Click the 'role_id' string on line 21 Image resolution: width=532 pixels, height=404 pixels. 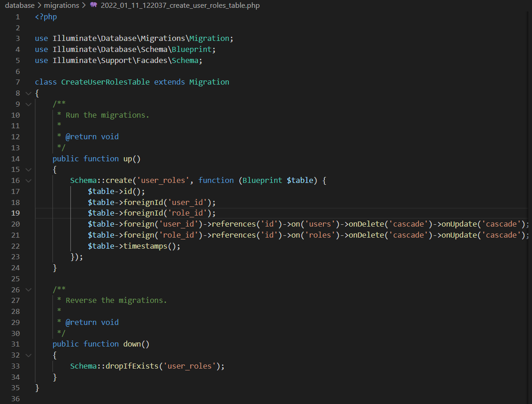tap(178, 235)
